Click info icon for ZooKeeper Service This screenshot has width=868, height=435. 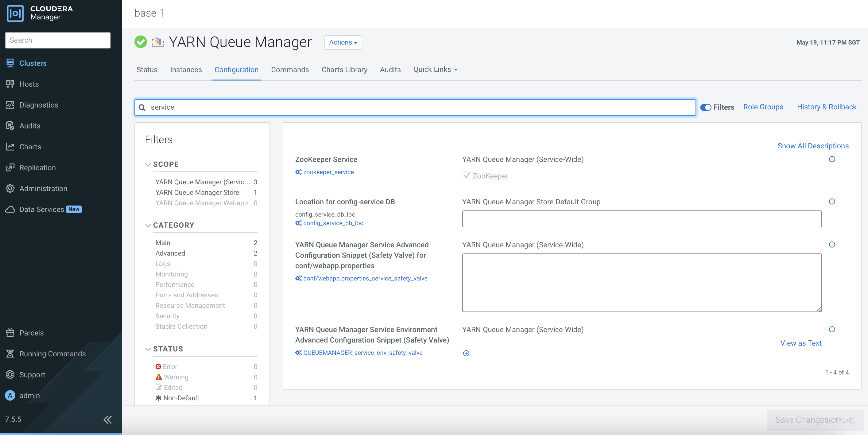coord(831,159)
